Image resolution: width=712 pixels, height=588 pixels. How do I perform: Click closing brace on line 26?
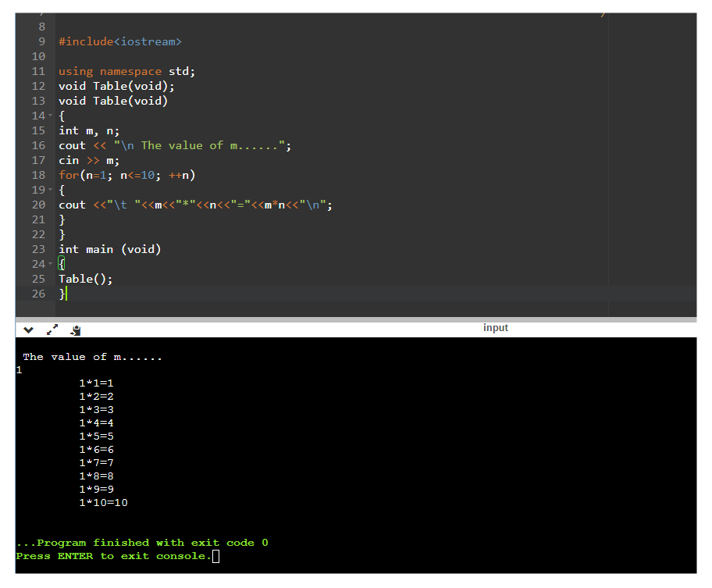[62, 294]
